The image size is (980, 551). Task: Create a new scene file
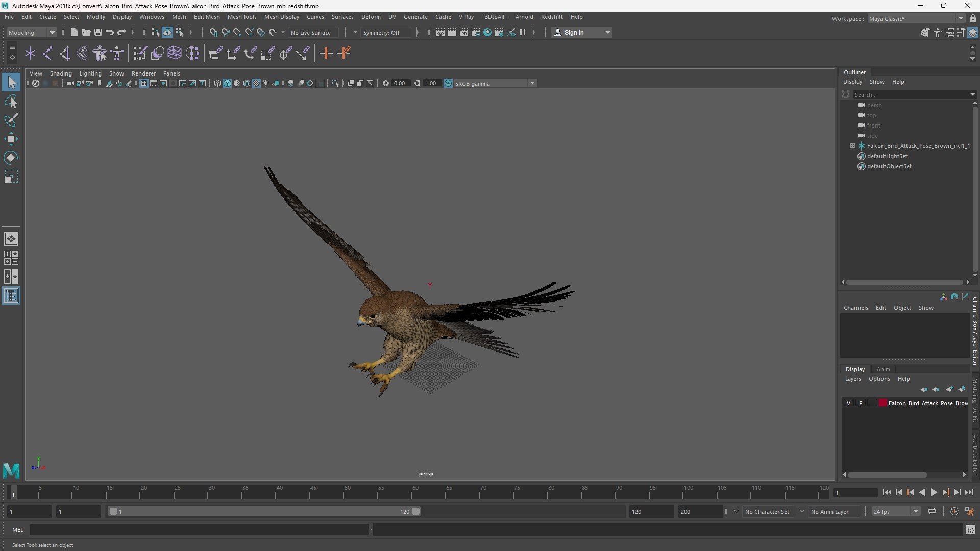point(74,32)
